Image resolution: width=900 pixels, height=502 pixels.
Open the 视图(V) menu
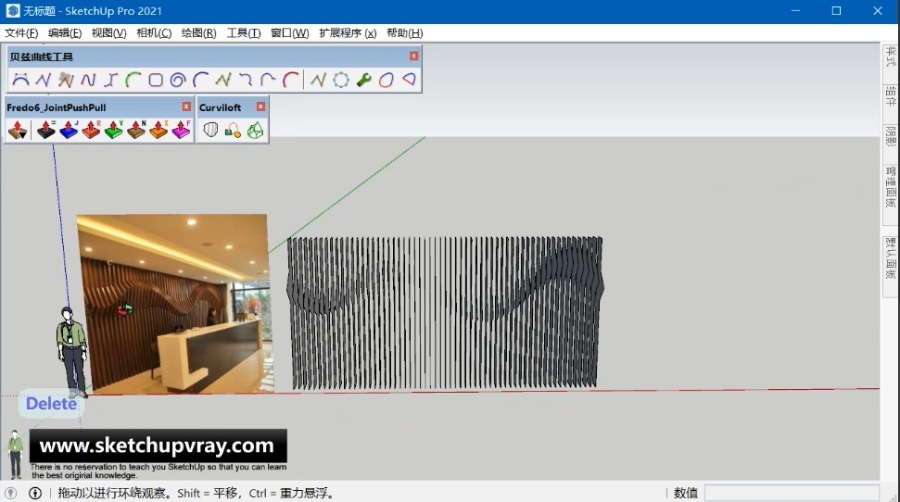click(109, 33)
